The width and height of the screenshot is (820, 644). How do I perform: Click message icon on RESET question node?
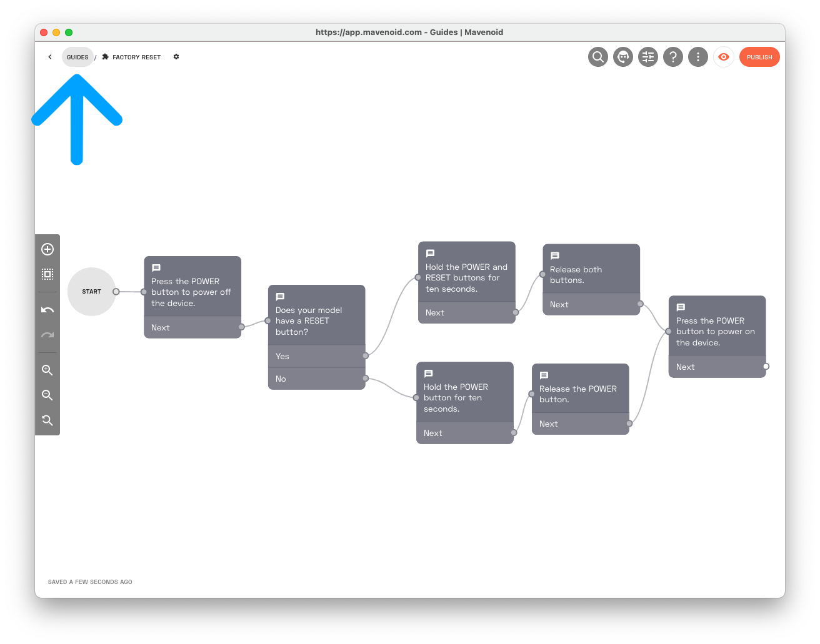tap(280, 297)
